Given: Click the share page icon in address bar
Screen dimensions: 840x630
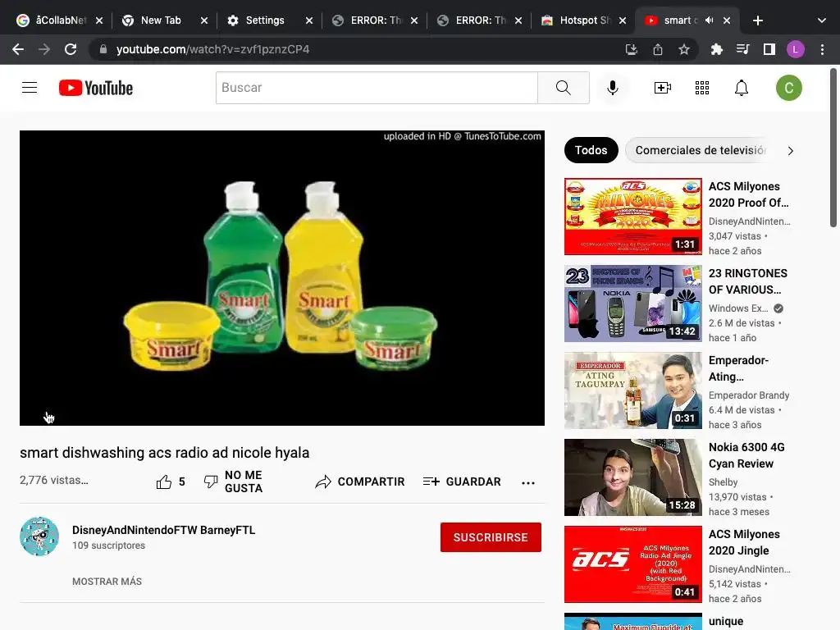Looking at the screenshot, I should point(657,49).
